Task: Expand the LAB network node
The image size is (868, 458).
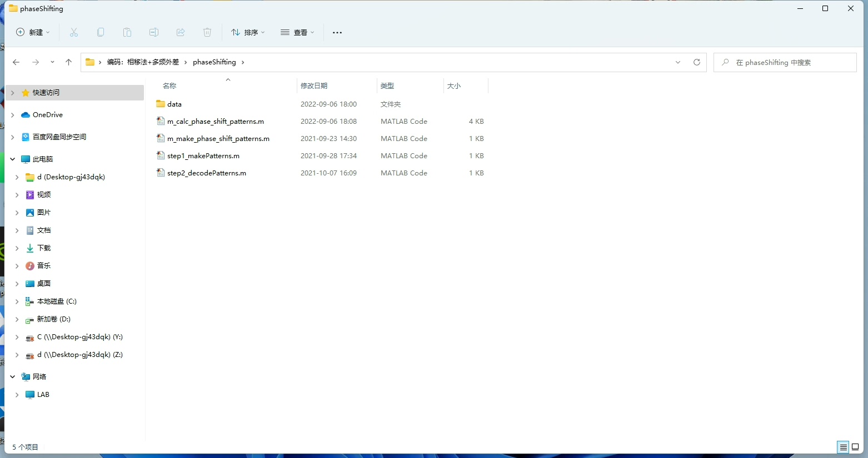Action: (x=17, y=395)
